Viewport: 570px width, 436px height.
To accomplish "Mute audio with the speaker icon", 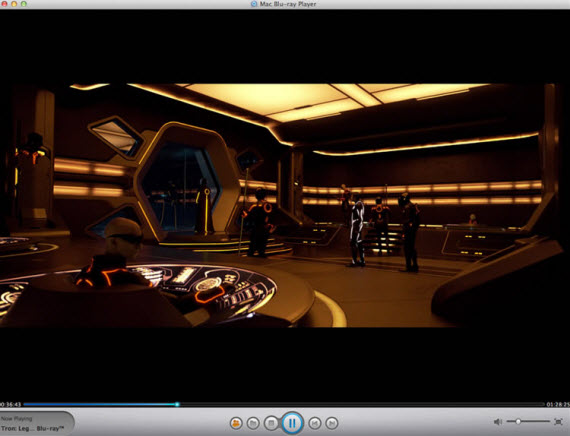I will tap(498, 422).
